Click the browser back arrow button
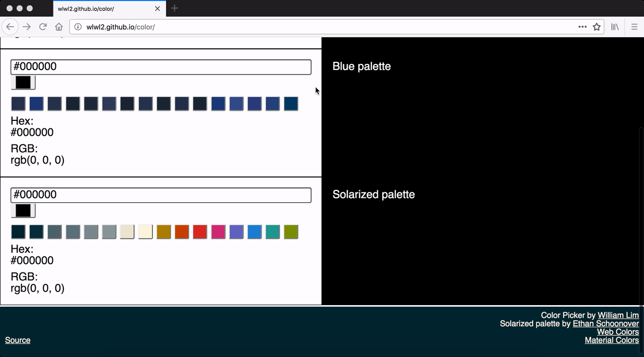Image resolution: width=644 pixels, height=357 pixels. (x=10, y=27)
